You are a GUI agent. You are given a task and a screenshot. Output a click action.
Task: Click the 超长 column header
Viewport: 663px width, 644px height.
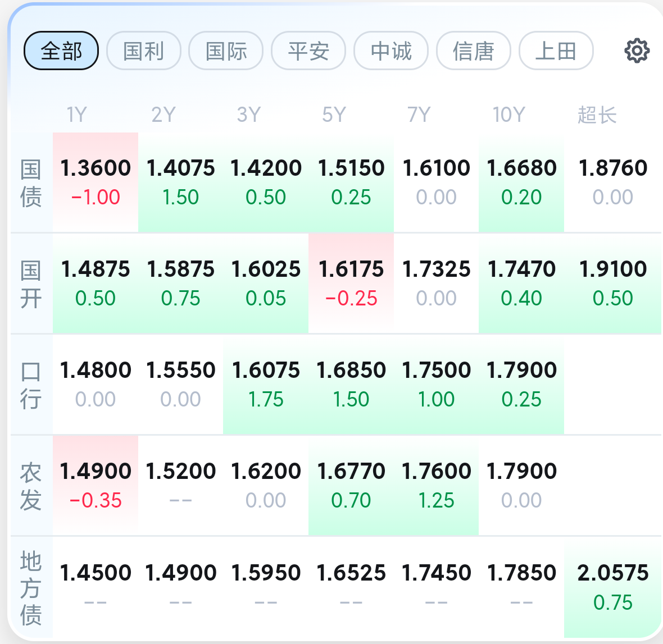pyautogui.click(x=597, y=115)
